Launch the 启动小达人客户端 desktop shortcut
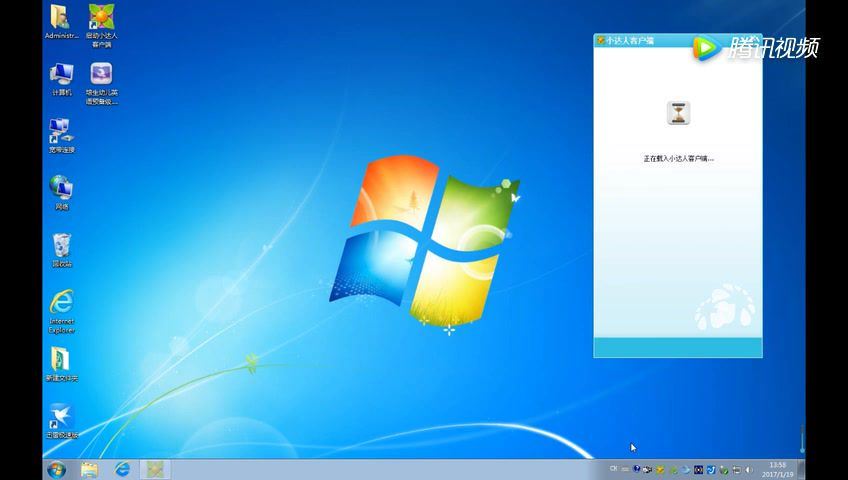Viewport: 848px width, 480px height. (101, 25)
